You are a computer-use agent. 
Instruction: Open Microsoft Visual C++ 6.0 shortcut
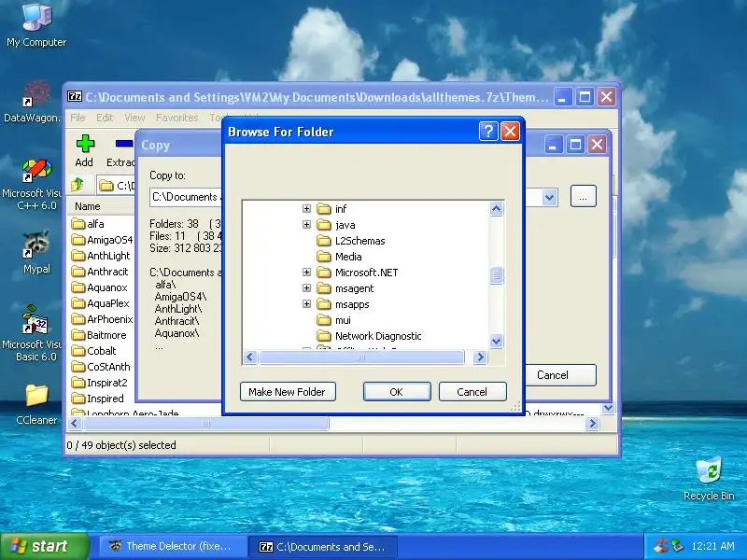pyautogui.click(x=33, y=185)
